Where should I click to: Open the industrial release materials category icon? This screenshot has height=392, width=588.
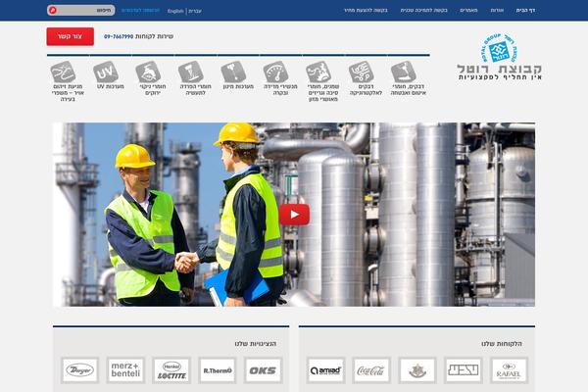[x=190, y=72]
